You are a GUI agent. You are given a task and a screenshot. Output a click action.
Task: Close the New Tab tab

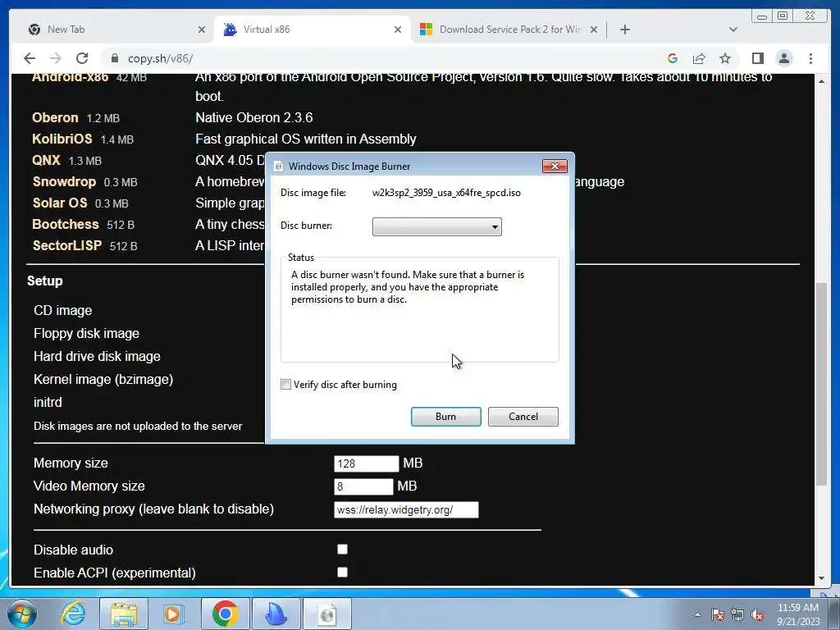pos(202,30)
